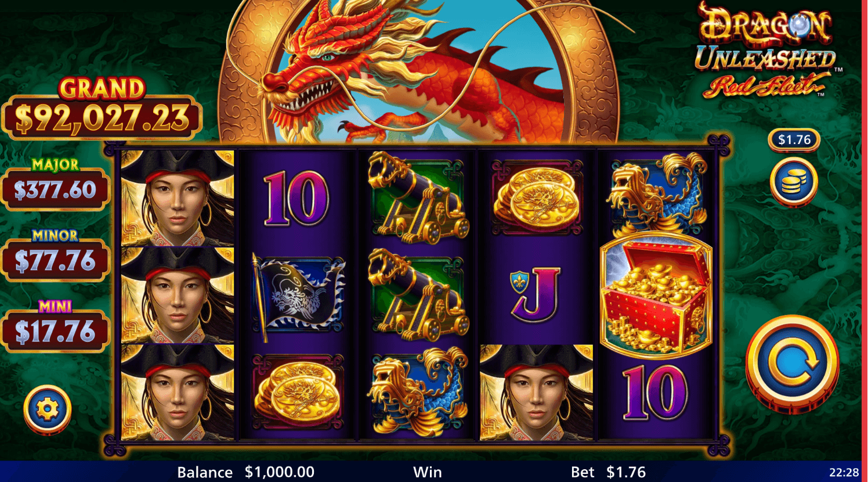Click the Balance $1,000.00 readout
The height and width of the screenshot is (482, 868).
[246, 472]
